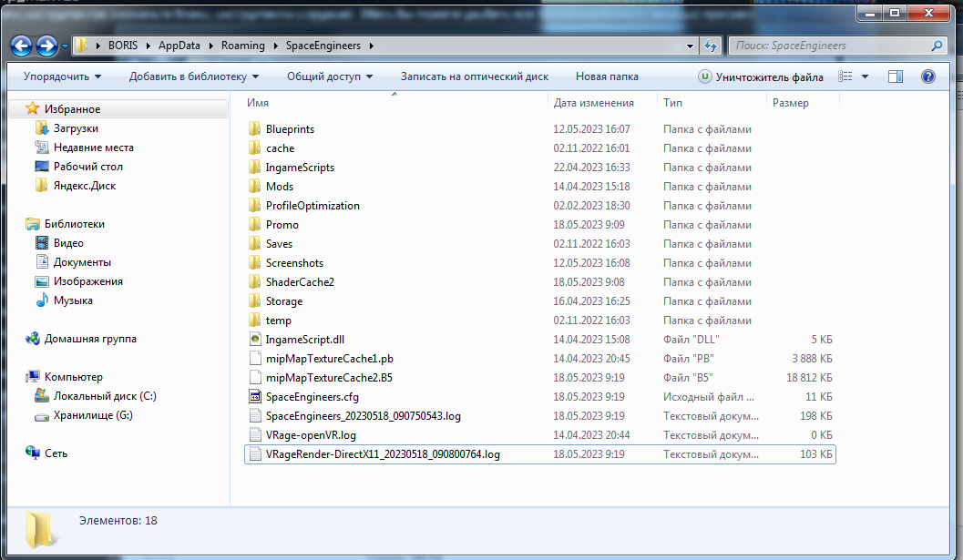
Task: Open Яндекс.Диск in Favorites sidebar
Action: pyautogui.click(x=84, y=186)
